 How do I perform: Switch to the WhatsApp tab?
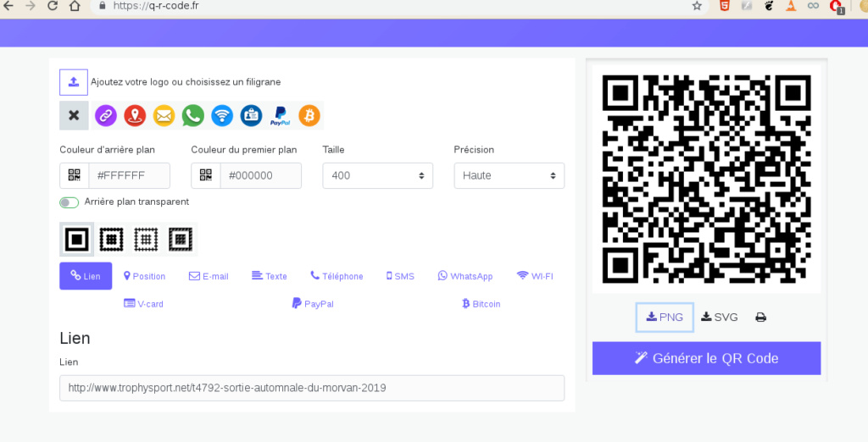465,276
